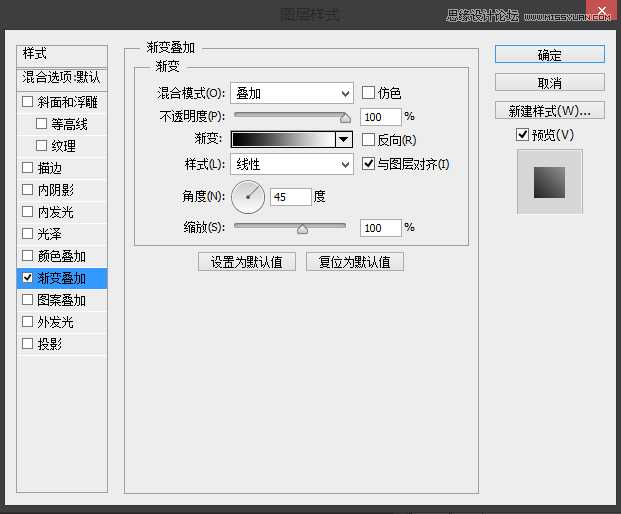Click the 不透明度 opacity slider handle

(345, 118)
